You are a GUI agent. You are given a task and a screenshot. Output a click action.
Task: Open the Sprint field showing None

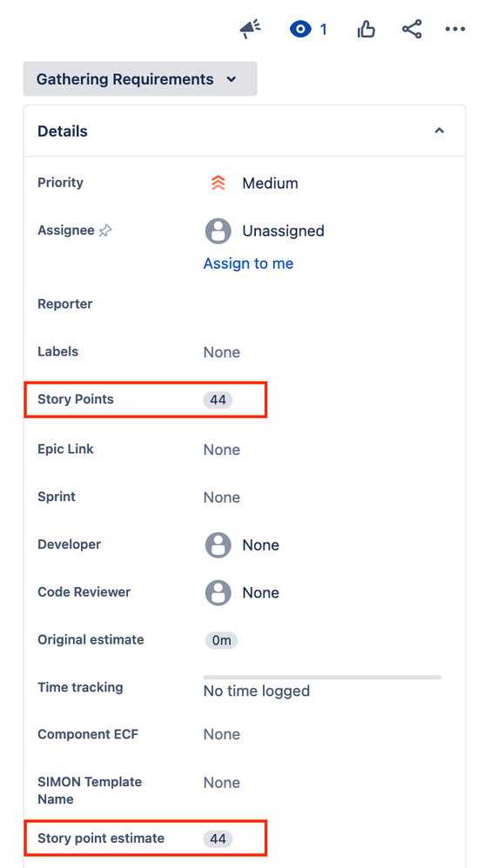[x=221, y=497]
